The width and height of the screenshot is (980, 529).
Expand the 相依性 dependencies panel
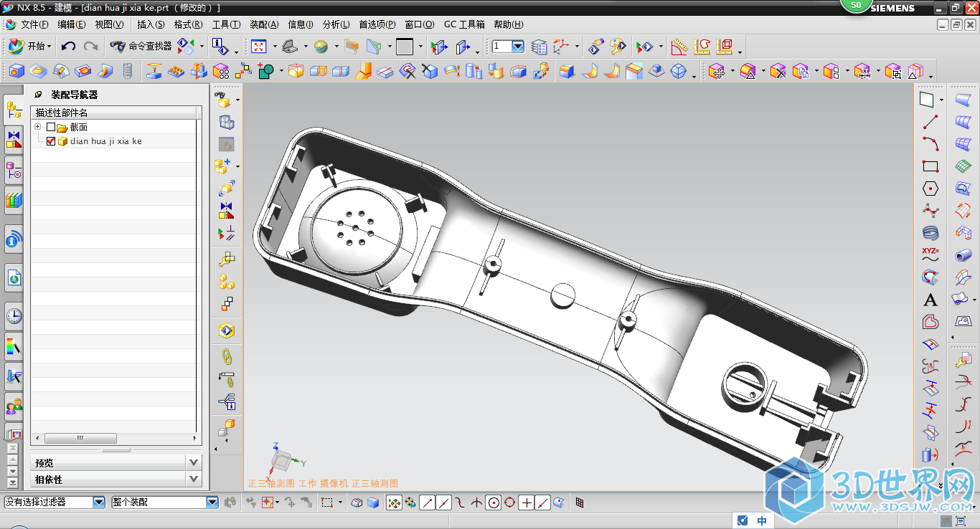click(194, 480)
